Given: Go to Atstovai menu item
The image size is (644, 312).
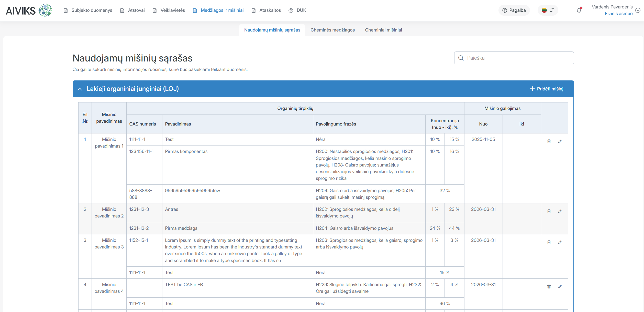Looking at the screenshot, I should click(132, 10).
